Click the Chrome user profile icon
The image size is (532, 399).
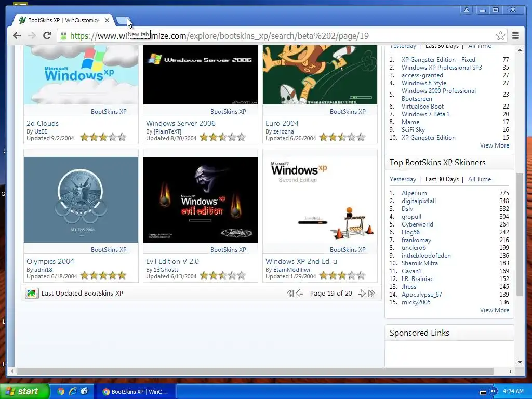coord(467,10)
